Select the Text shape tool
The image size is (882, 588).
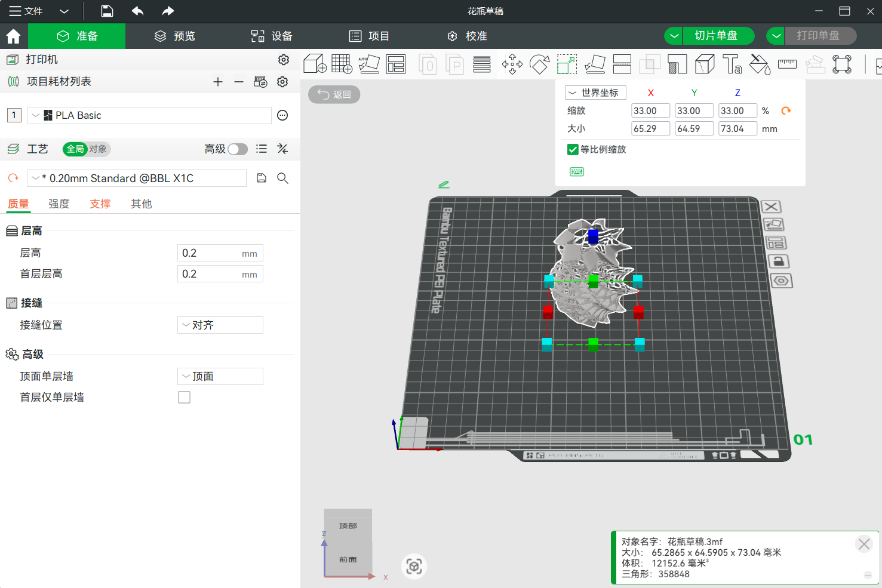[732, 64]
